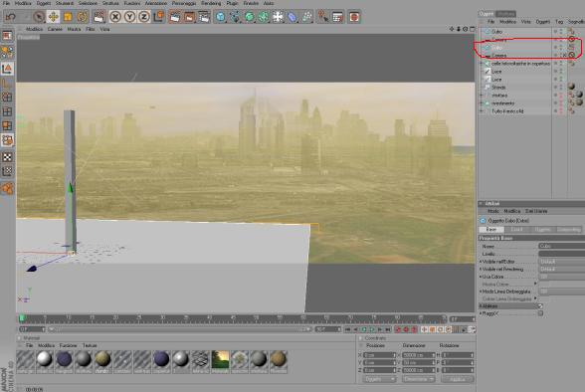Activate the Scale tool icon

[x=68, y=17]
